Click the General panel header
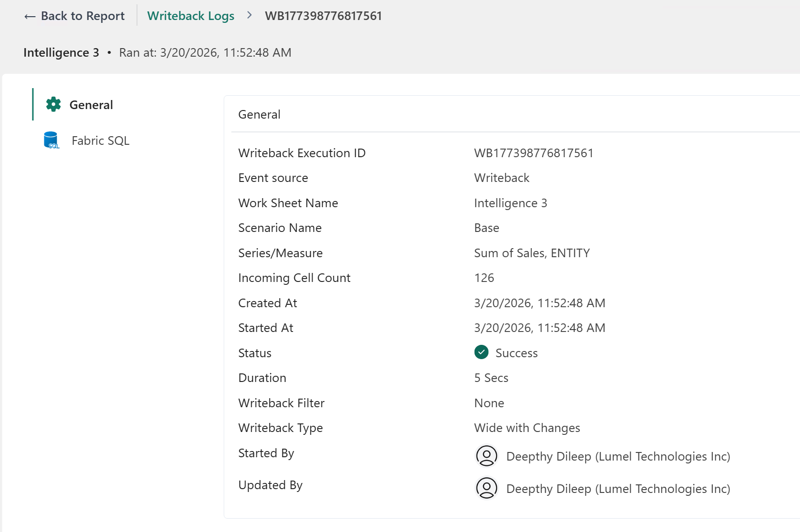800x532 pixels. click(259, 114)
